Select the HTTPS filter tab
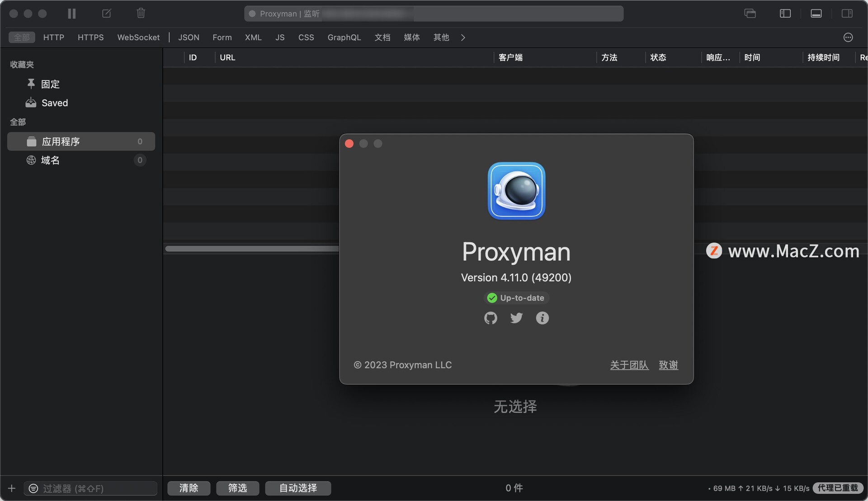The height and width of the screenshot is (501, 868). 91,37
